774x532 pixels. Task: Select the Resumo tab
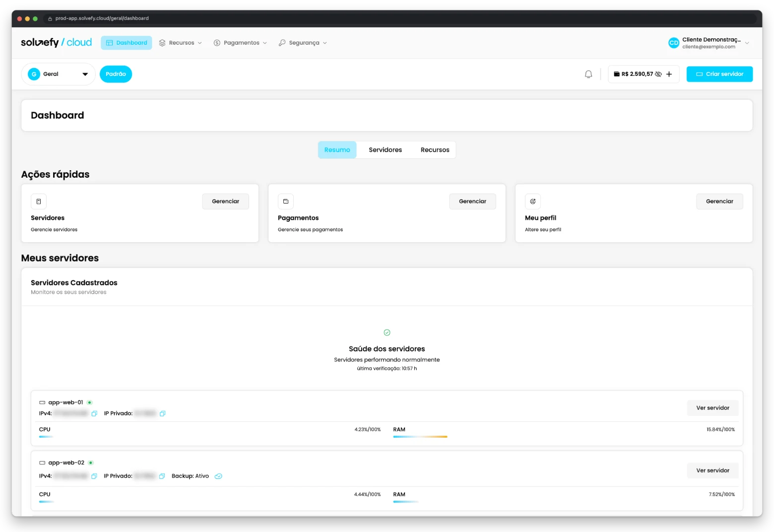337,150
